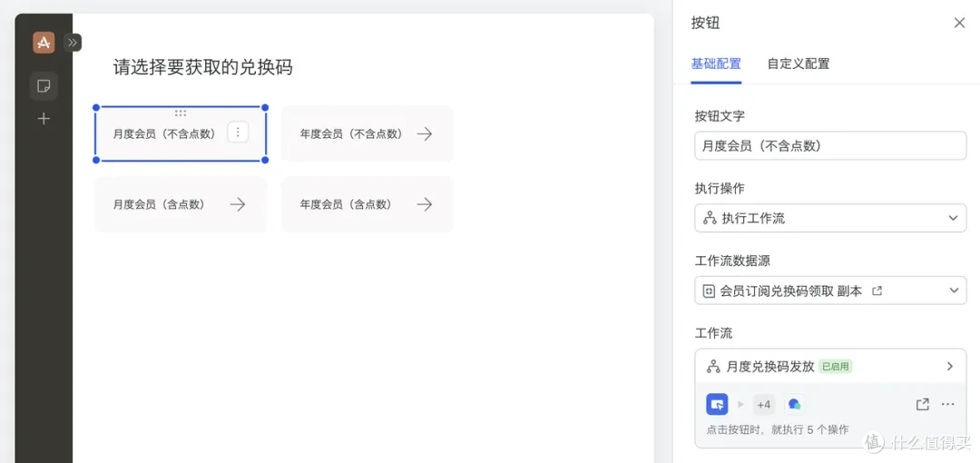Click the 执行操作 label
Image resolution: width=980 pixels, height=463 pixels.
[720, 188]
